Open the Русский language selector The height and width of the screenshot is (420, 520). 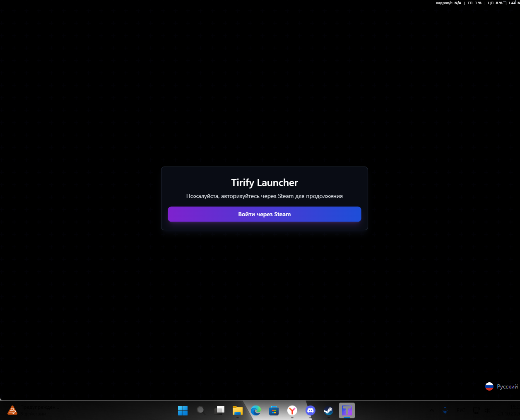501,386
